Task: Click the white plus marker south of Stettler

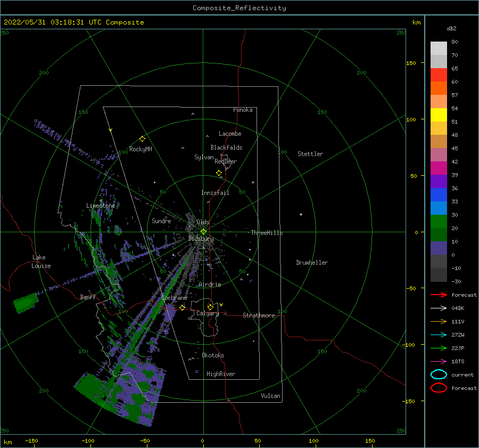Action: point(301,214)
